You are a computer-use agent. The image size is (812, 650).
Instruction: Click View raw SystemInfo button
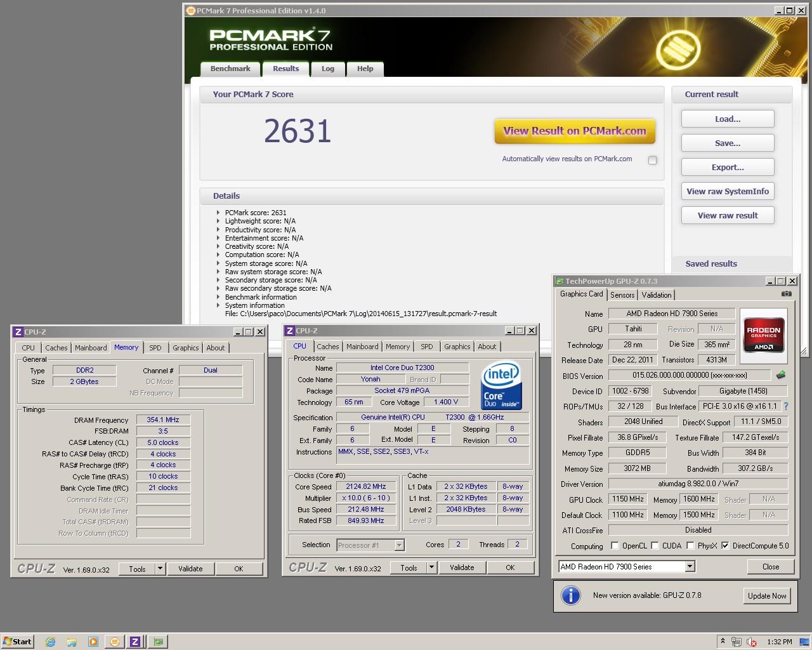pos(728,191)
